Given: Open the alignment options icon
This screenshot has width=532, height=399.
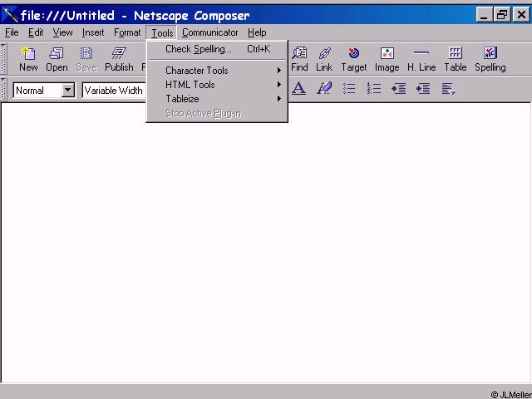Looking at the screenshot, I should coord(448,89).
